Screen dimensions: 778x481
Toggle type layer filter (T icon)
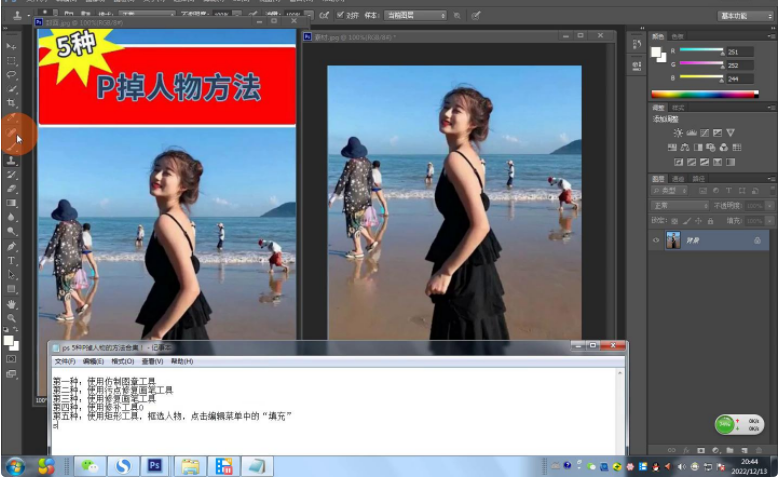pos(729,191)
